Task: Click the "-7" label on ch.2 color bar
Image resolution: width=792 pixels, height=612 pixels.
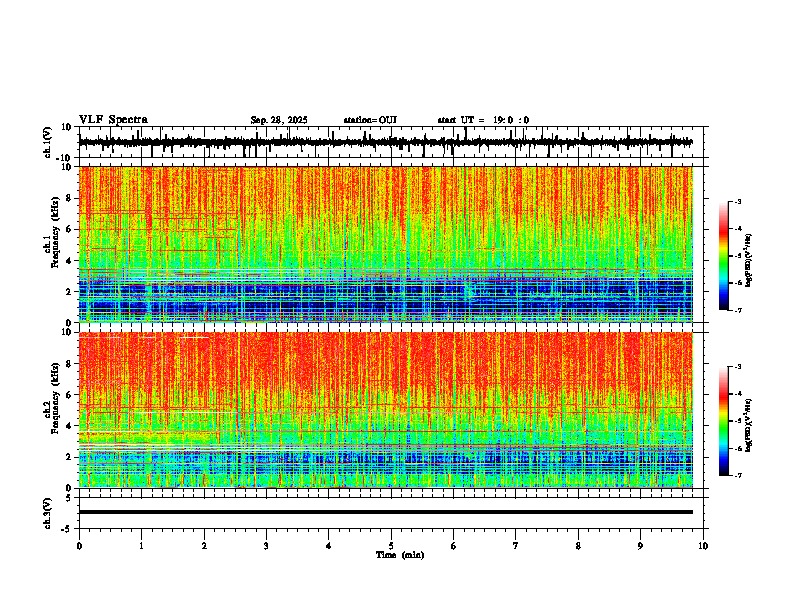Action: [x=738, y=475]
